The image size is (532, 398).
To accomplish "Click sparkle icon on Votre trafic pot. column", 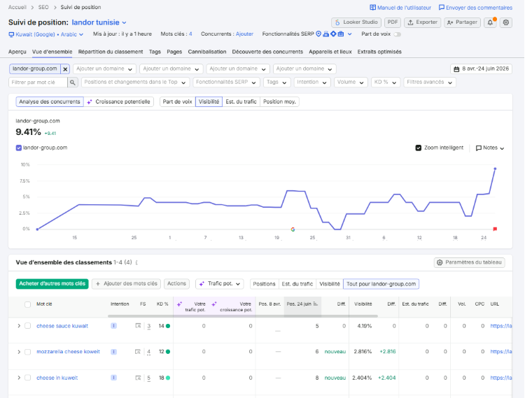I will click(x=179, y=304).
